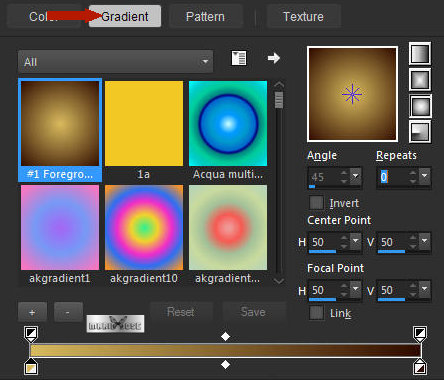Image resolution: width=444 pixels, height=380 pixels.
Task: Select the akgradient10 thumbnail
Action: tap(144, 228)
